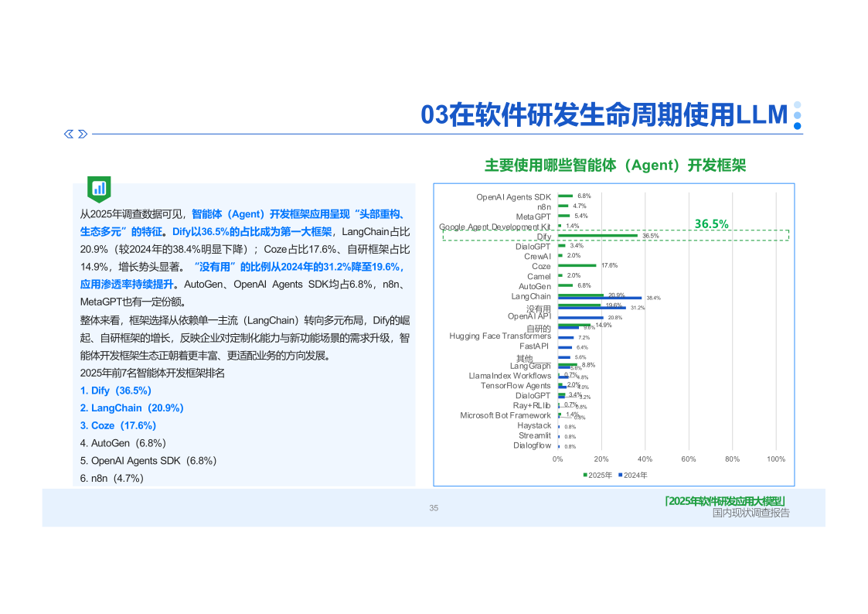Click the 2025年 legend label text

(600, 475)
